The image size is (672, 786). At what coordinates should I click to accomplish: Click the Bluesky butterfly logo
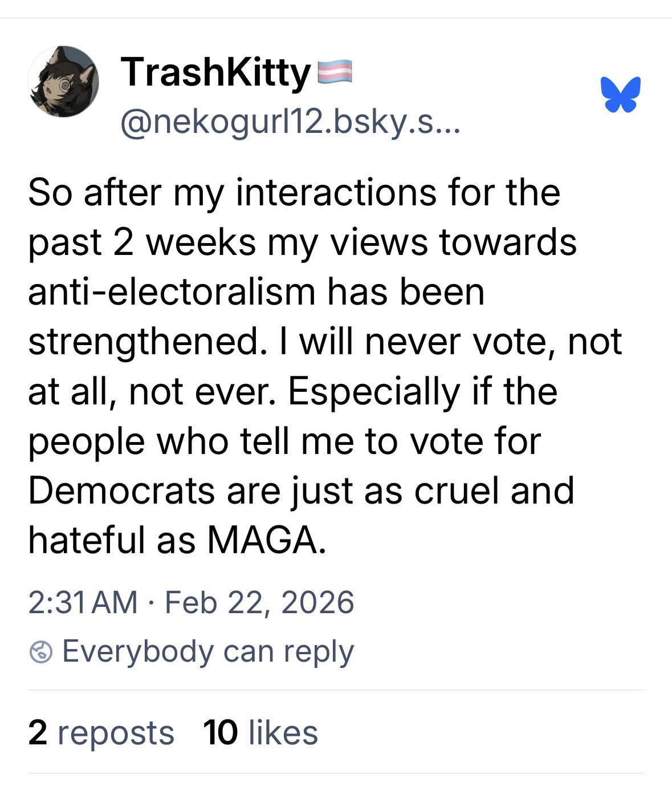[x=620, y=94]
